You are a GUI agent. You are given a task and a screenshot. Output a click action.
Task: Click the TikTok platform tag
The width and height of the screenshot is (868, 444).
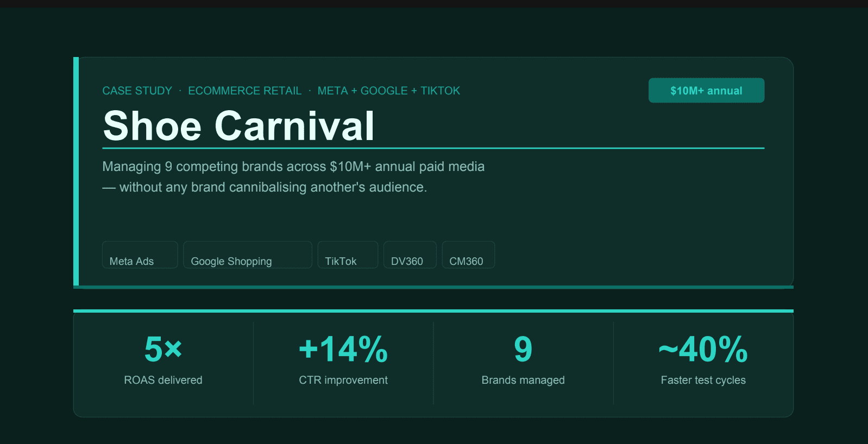(348, 255)
